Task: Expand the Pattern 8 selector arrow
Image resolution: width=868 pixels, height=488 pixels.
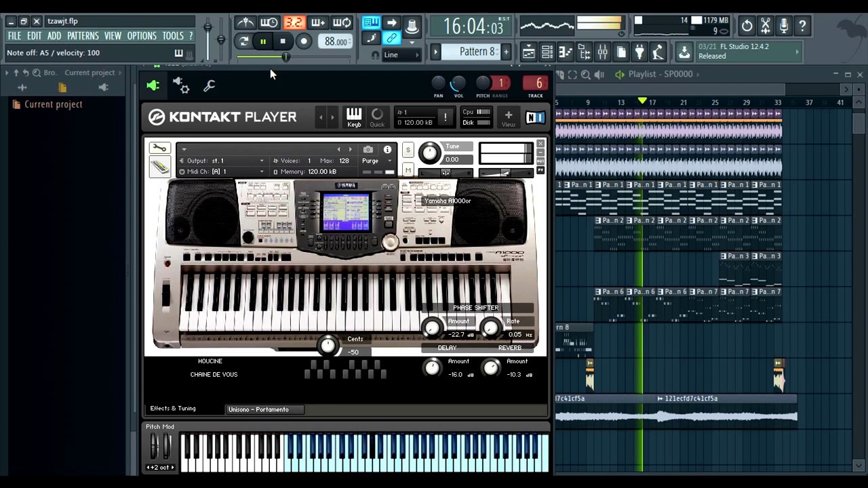Action: coord(436,52)
